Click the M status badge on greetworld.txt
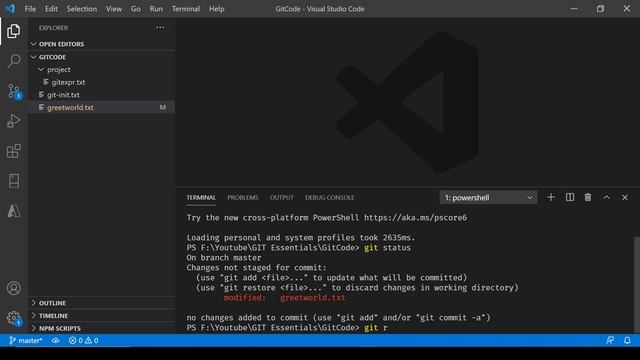The width and height of the screenshot is (640, 360). (163, 107)
